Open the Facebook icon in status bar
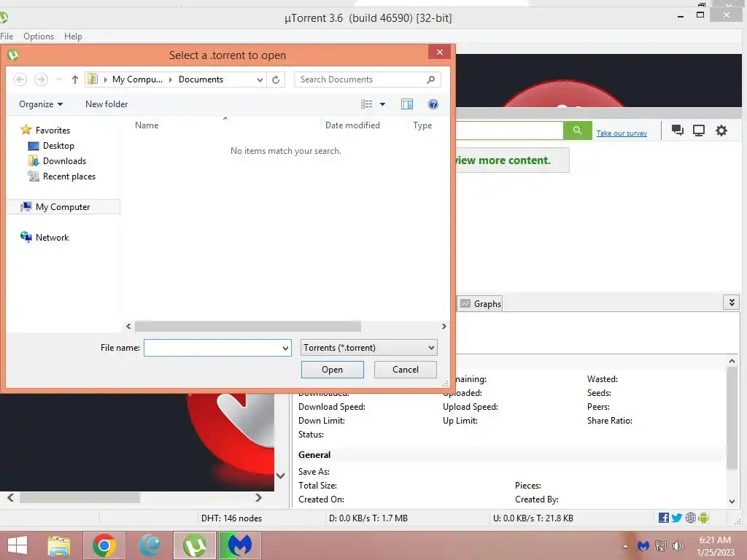This screenshot has height=560, width=747. click(x=663, y=518)
